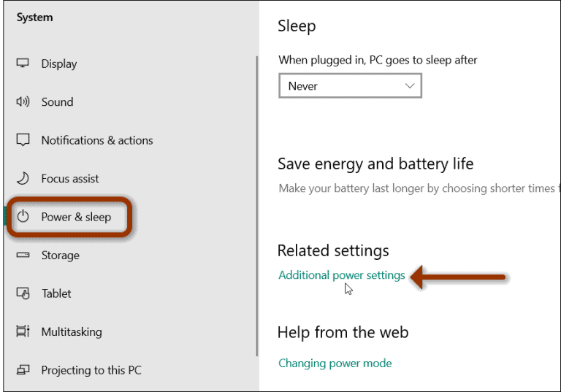The width and height of the screenshot is (561, 392).
Task: Click the Notifications speech bubble icon
Action: coord(23,140)
